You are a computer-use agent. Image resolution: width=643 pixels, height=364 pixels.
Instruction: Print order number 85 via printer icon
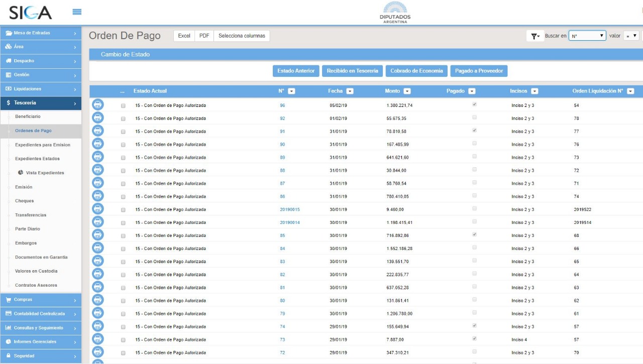[x=98, y=235]
